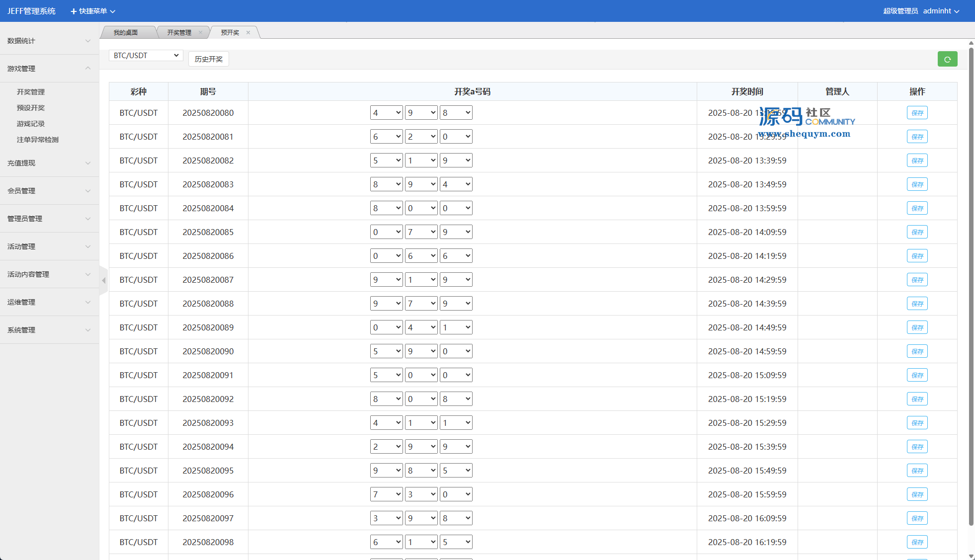Open the BTC/USDT lottery type dropdown
This screenshot has width=975, height=560.
coord(146,56)
